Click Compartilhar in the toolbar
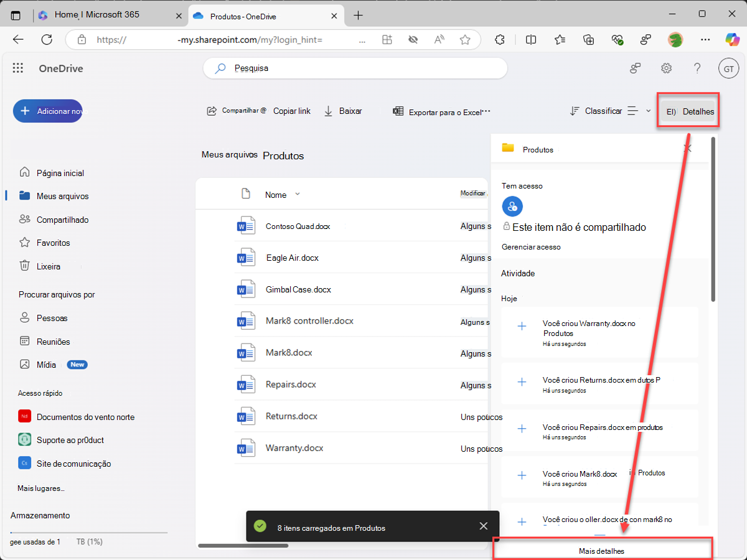 [237, 111]
